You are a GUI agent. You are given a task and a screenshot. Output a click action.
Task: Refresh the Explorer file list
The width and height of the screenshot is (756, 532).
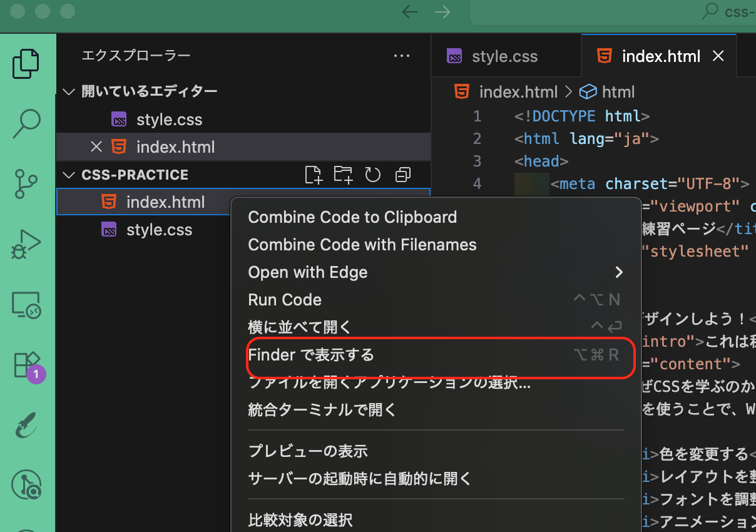tap(372, 175)
